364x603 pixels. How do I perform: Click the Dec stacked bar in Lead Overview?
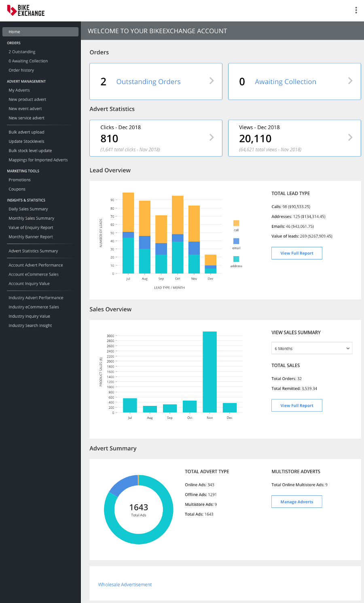[x=210, y=264]
